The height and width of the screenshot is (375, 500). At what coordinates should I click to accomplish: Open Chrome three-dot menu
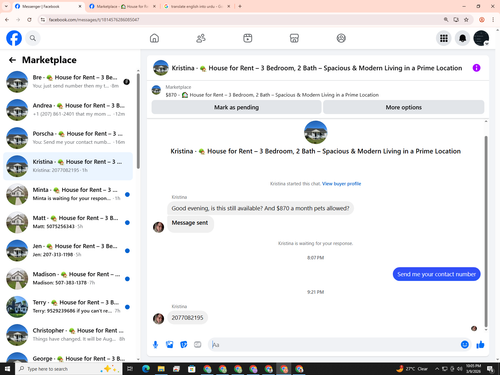pos(493,20)
